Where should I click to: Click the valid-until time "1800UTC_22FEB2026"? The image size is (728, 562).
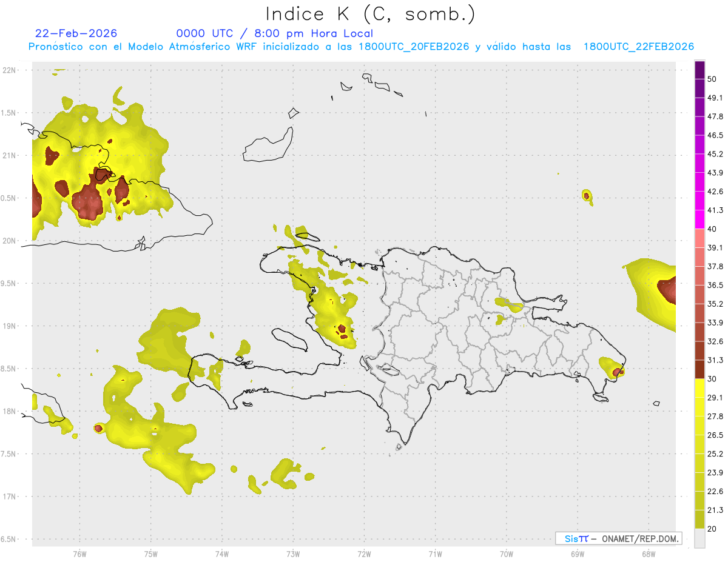[638, 47]
